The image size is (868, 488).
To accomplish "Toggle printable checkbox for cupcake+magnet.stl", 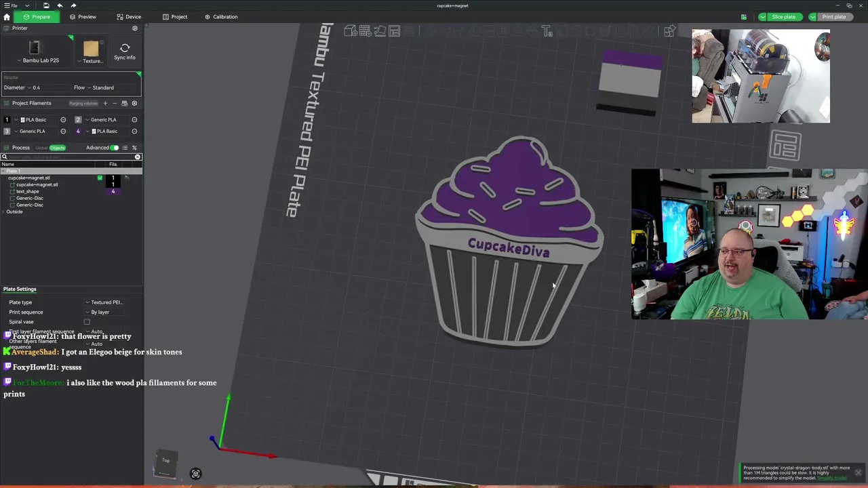I will (x=100, y=178).
